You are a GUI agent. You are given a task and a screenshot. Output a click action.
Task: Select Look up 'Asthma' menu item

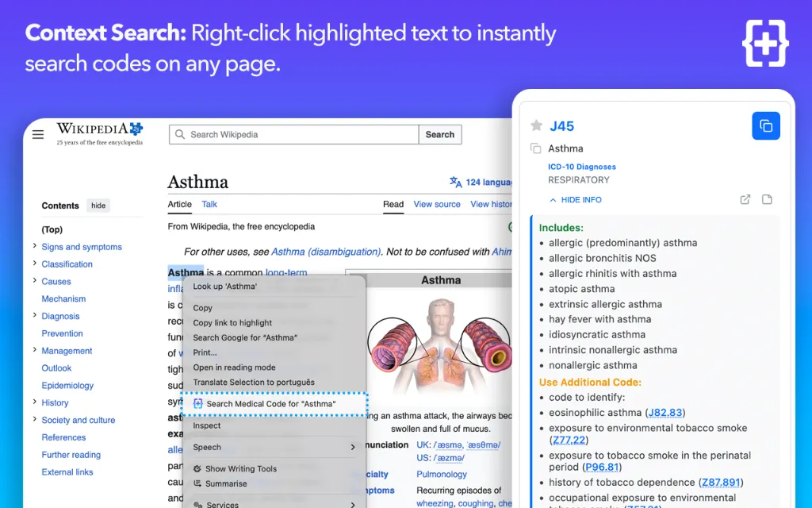[224, 286]
